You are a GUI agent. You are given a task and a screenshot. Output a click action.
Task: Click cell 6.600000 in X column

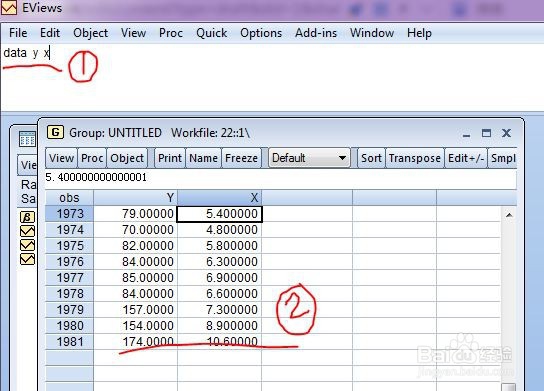(220, 294)
